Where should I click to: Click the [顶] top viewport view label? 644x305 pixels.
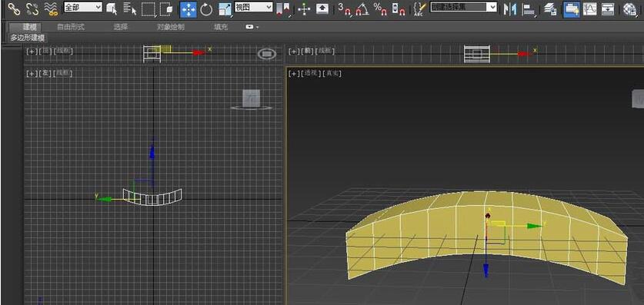(x=45, y=51)
